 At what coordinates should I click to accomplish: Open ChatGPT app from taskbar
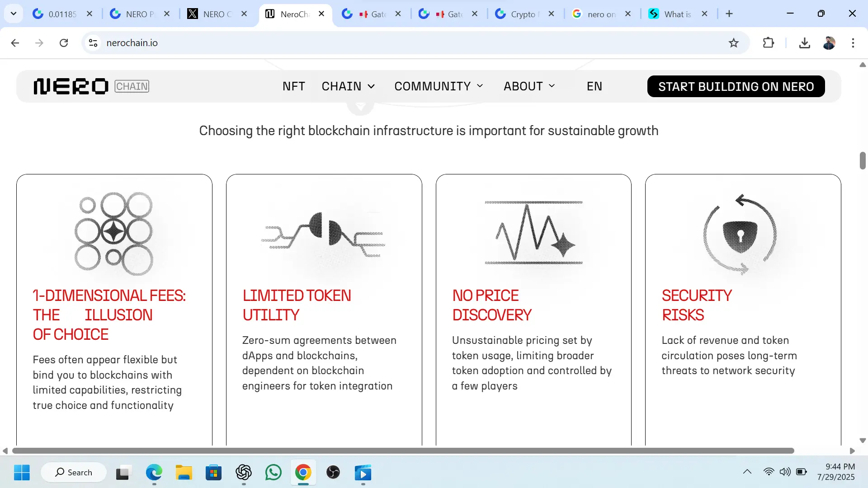244,473
